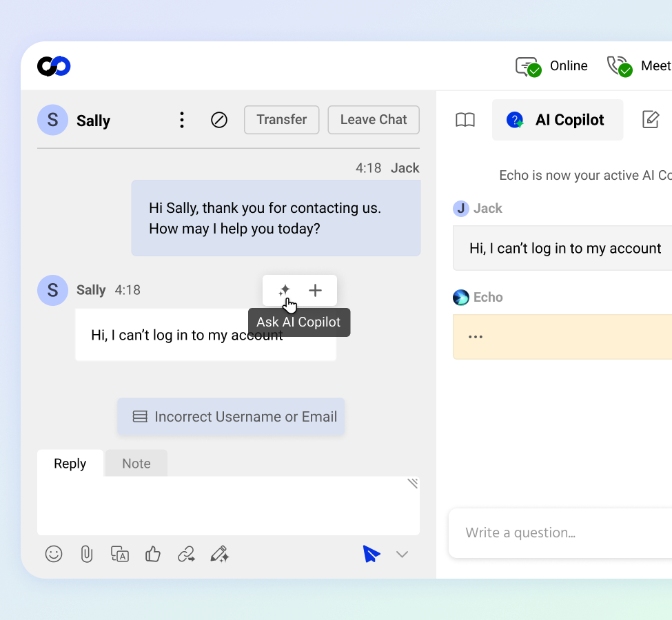Open the notes edit icon tab
The width and height of the screenshot is (672, 620).
pyautogui.click(x=651, y=120)
